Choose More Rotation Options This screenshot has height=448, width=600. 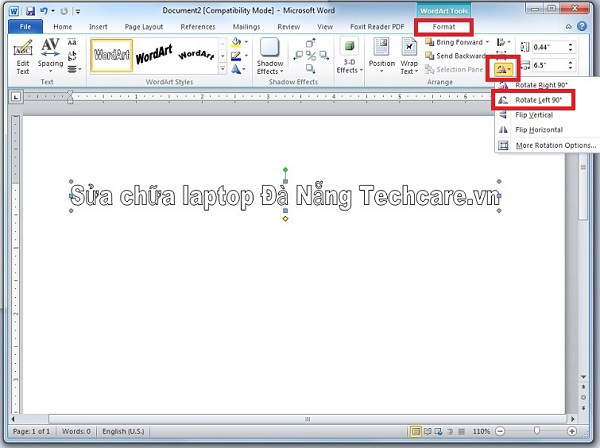(x=555, y=145)
